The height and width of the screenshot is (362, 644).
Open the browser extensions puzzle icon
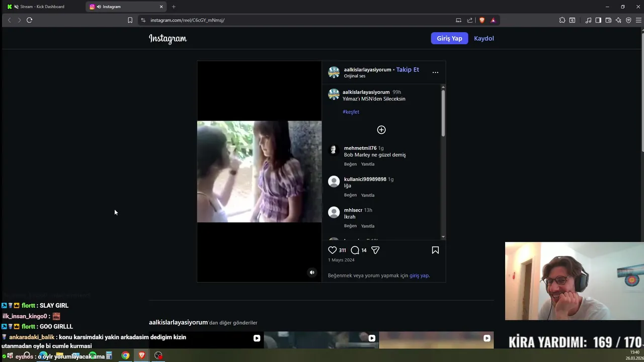click(562, 20)
